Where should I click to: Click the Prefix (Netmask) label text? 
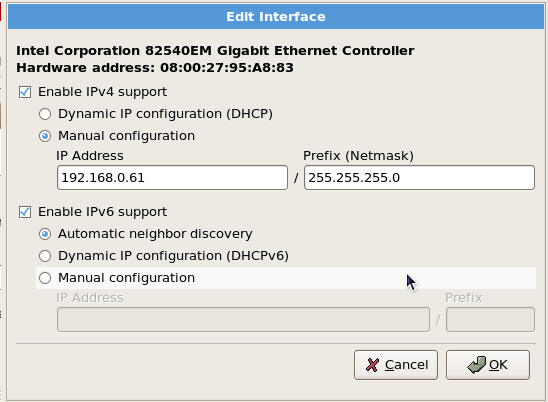(x=358, y=156)
